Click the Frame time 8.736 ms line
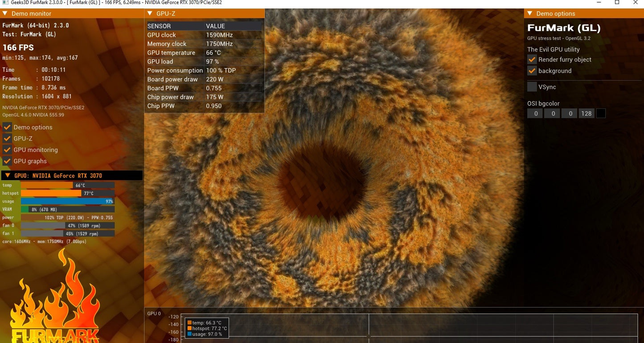The height and width of the screenshot is (343, 644). tap(34, 87)
